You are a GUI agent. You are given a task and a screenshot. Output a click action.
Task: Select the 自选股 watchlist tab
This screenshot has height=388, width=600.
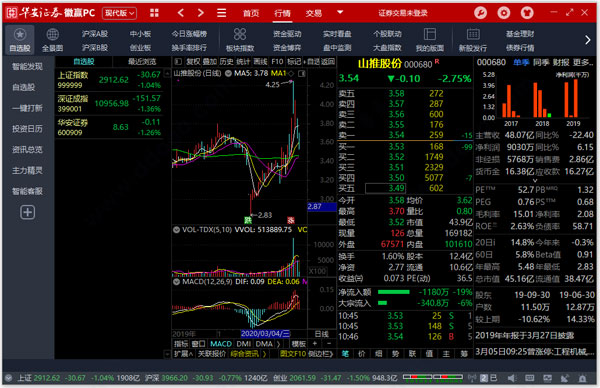point(84,62)
